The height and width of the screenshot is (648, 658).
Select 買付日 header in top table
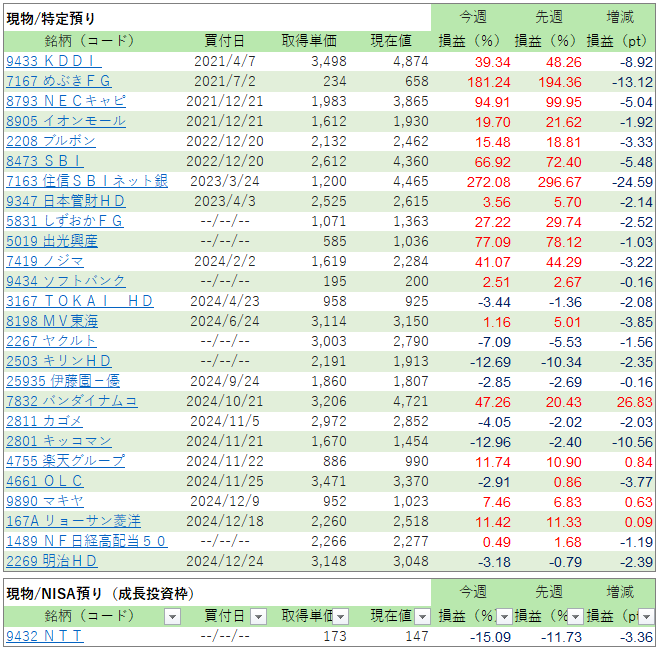point(225,41)
